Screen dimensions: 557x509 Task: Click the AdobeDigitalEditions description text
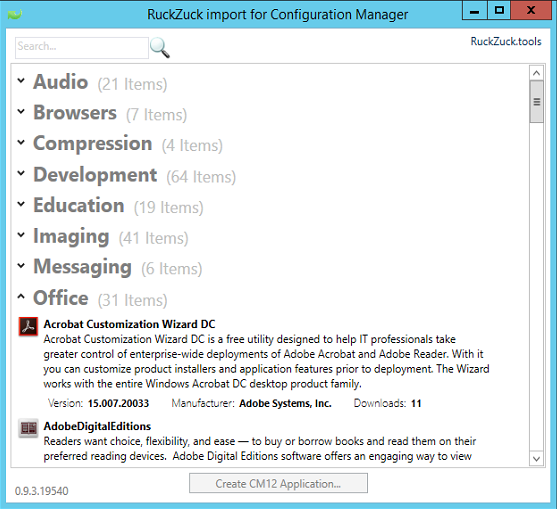[260, 449]
